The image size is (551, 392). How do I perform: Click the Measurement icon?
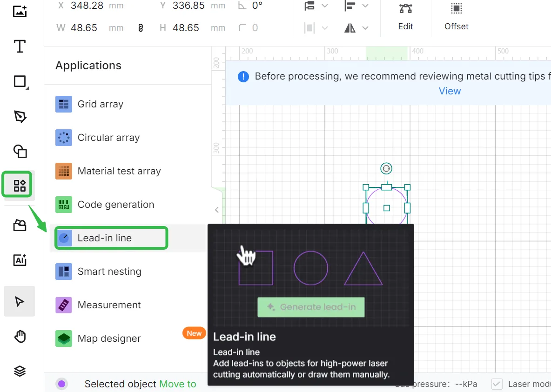[64, 305]
